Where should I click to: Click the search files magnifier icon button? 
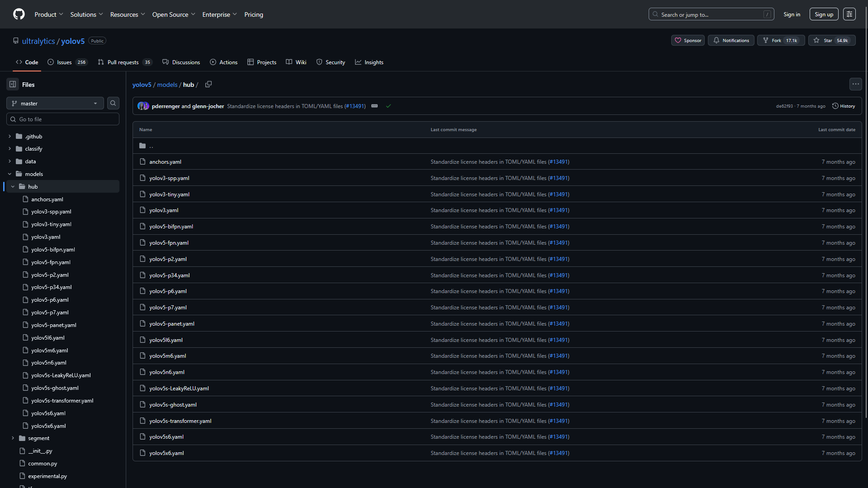[113, 104]
